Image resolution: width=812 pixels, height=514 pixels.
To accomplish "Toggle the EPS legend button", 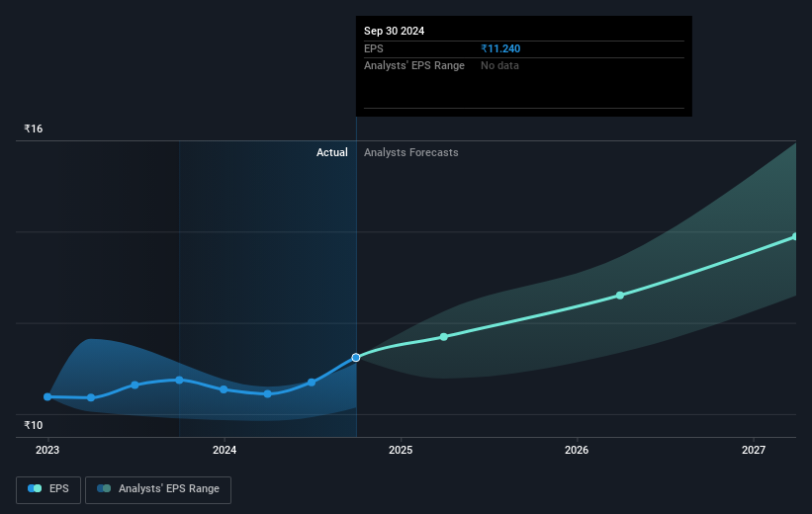I will click(48, 489).
